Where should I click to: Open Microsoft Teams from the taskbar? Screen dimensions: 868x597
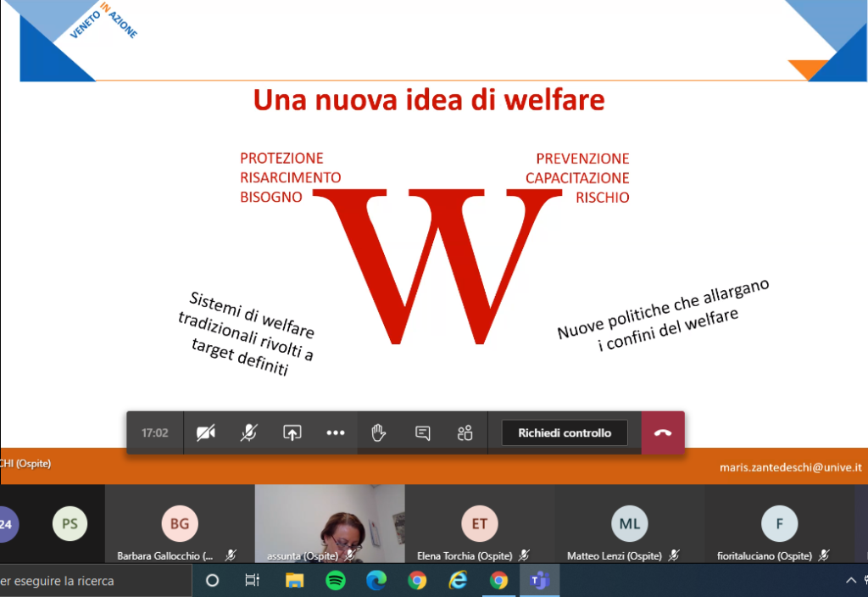tap(539, 581)
